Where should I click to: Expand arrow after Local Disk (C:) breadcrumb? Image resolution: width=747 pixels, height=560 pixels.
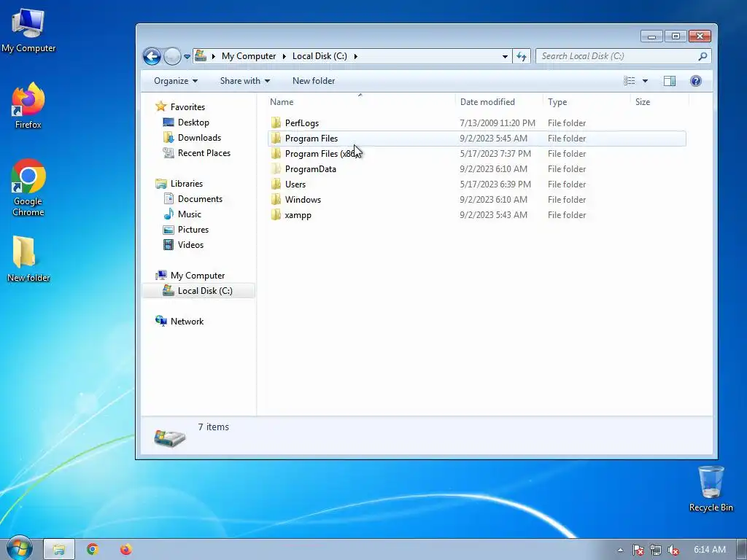click(355, 56)
